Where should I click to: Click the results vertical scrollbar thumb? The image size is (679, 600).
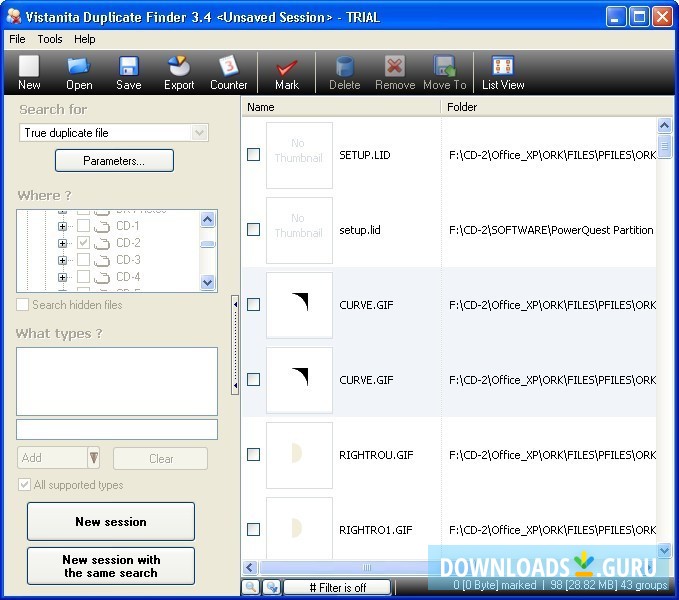coord(664,147)
